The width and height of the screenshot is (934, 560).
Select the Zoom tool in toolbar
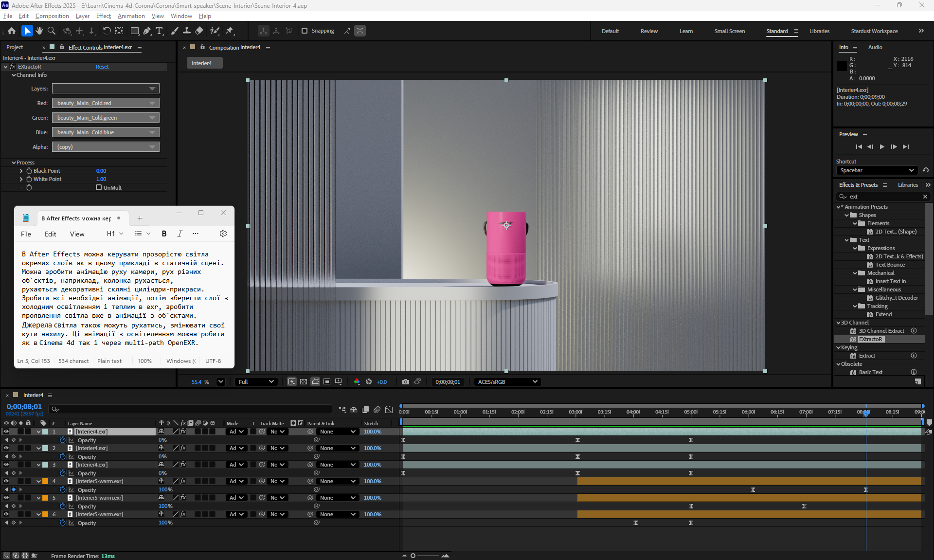click(x=52, y=31)
